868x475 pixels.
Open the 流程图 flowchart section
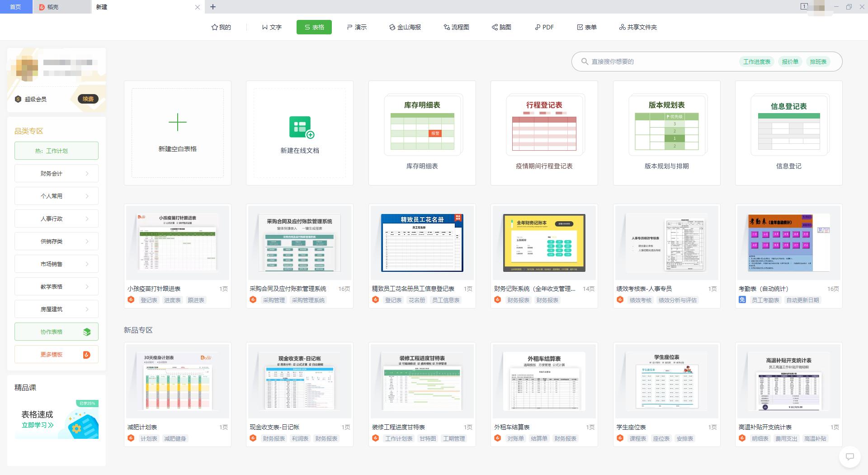(456, 27)
